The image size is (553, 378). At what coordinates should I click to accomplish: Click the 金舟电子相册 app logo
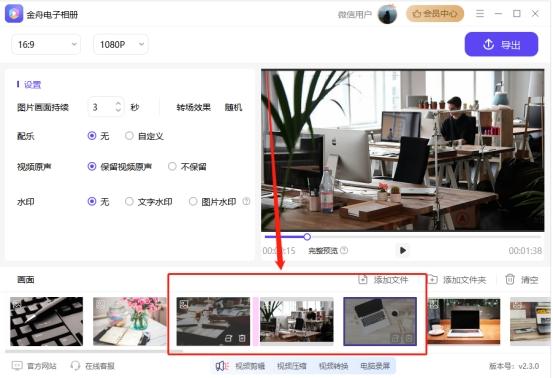click(x=14, y=14)
